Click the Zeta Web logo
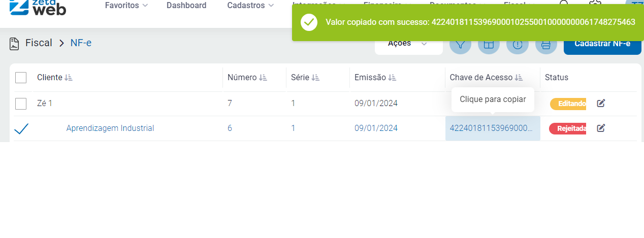644x238 pixels. (x=38, y=7)
